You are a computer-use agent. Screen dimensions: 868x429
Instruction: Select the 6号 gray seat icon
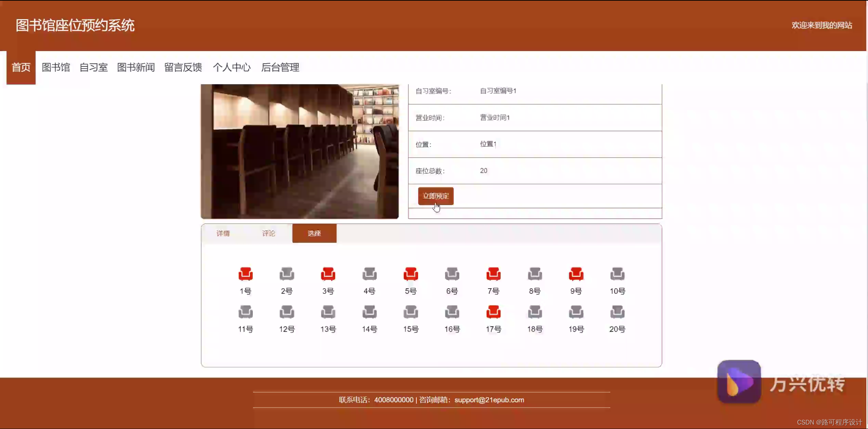click(x=452, y=274)
